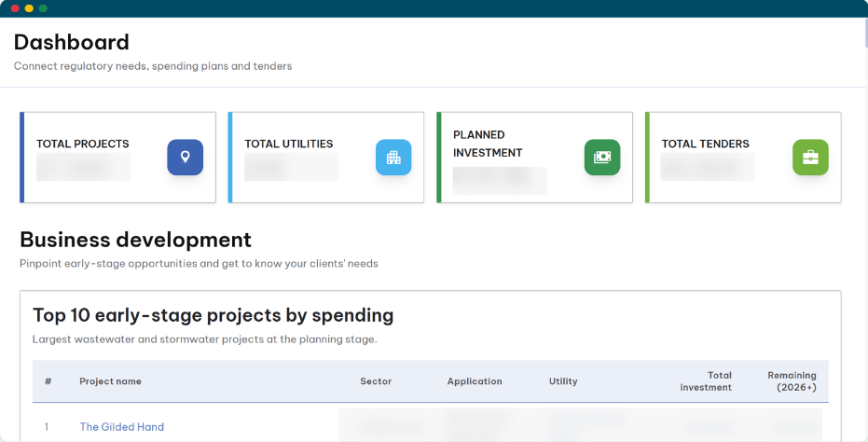Click the Project name column header
Viewport: 868px width, 442px height.
click(110, 381)
